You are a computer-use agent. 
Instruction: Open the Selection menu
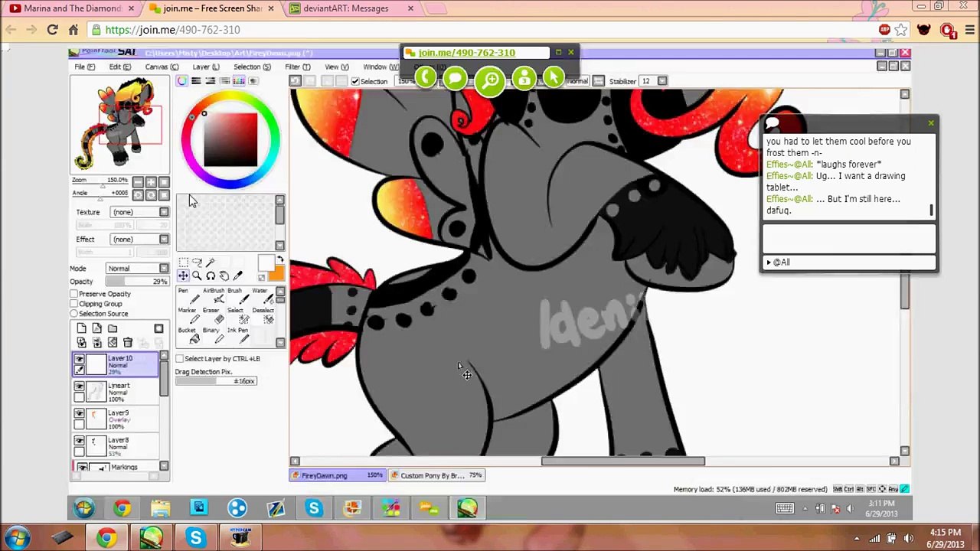coord(252,67)
